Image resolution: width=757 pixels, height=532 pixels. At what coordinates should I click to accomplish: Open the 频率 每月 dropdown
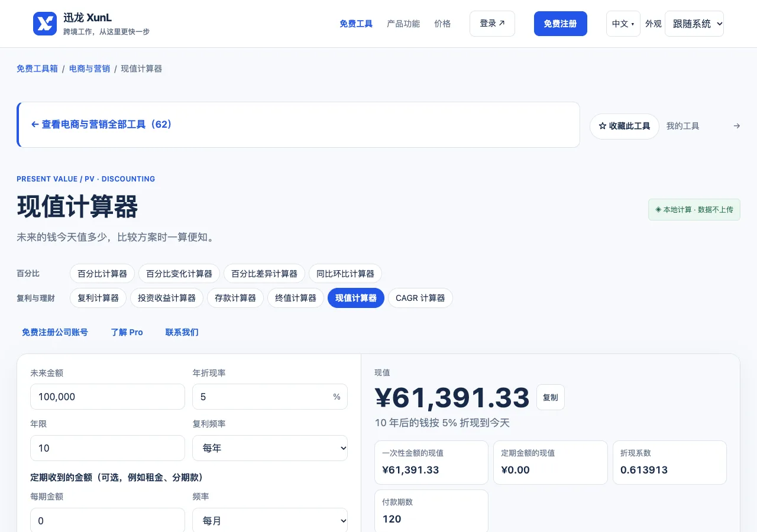pos(270,521)
